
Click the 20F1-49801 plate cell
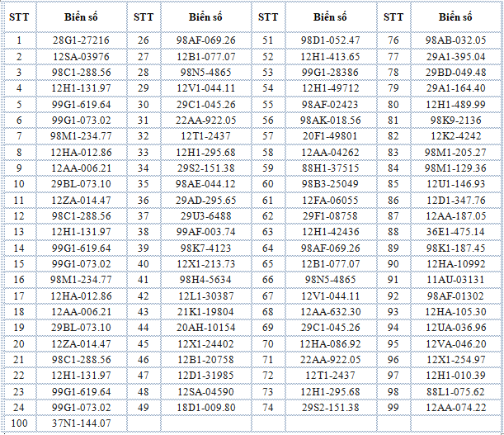330,136
